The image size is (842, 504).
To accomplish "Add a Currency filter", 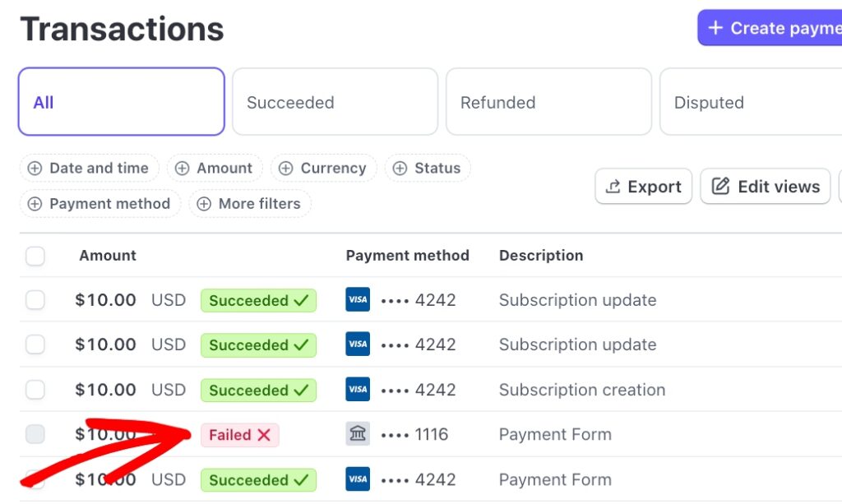I will tap(322, 168).
